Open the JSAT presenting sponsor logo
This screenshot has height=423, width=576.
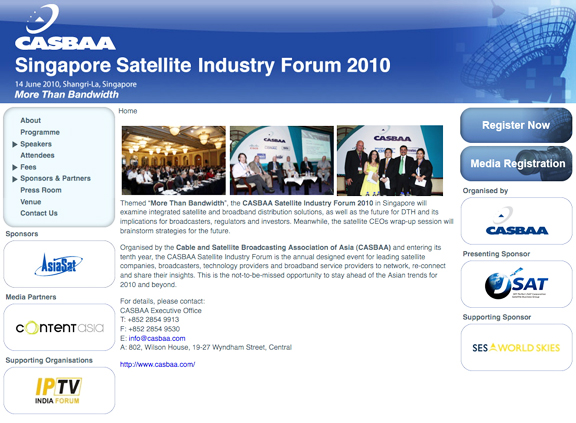[516, 284]
